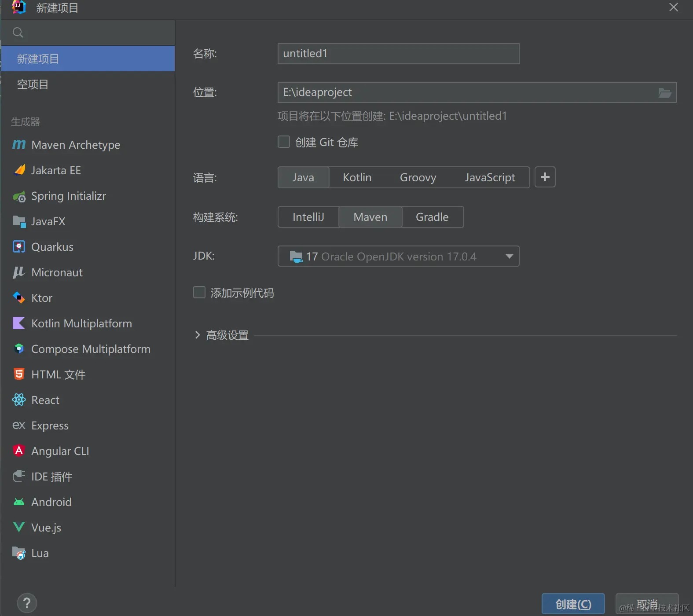Click the Compose Multiplatform icon
This screenshot has height=616, width=693.
[x=19, y=349]
